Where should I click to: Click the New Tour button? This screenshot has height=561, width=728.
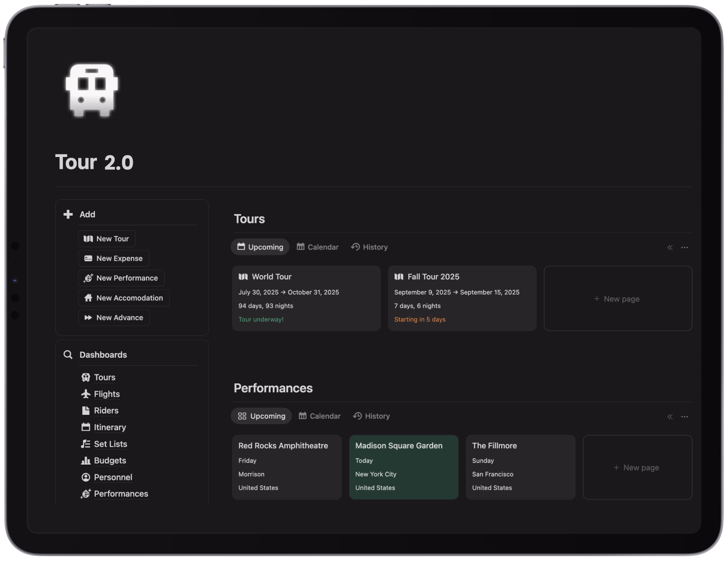(107, 238)
